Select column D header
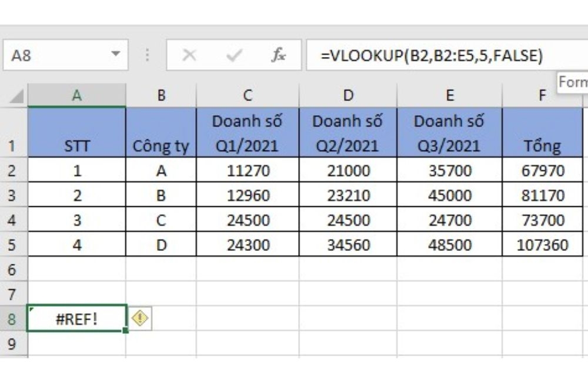Image resolution: width=588 pixels, height=382 pixels. (348, 95)
